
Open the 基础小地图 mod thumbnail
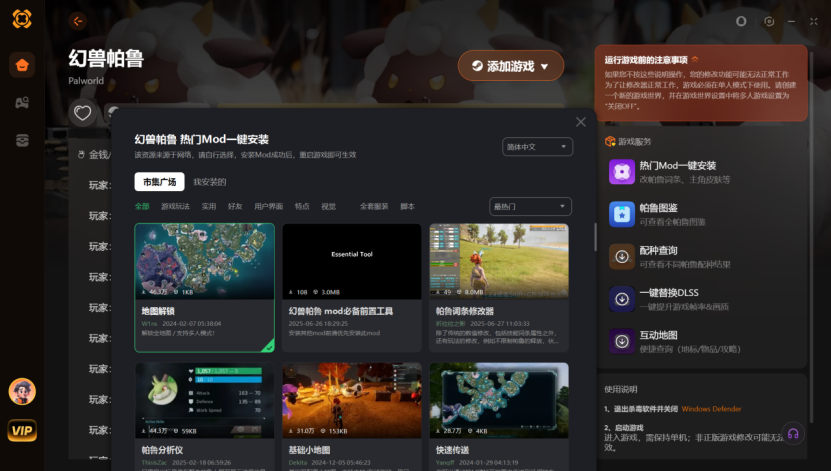pyautogui.click(x=352, y=401)
